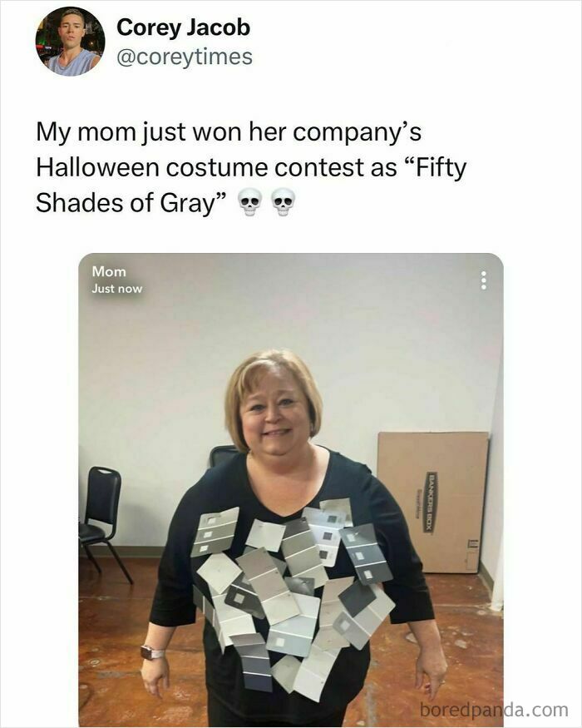Click the word Halloween in the tweet
Screen dimensions: 582x728
click(x=98, y=167)
